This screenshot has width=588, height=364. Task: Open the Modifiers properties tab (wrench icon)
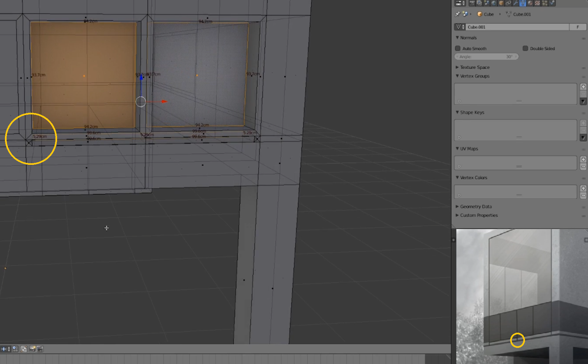(515, 3)
